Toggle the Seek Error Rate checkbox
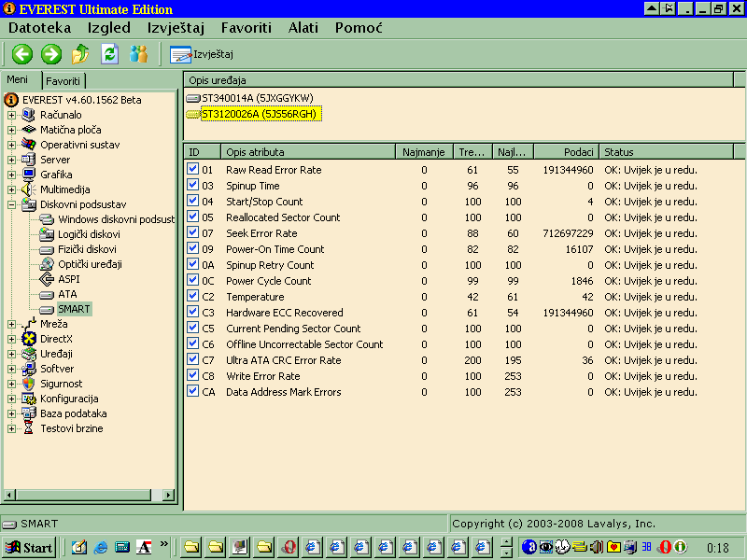The image size is (747, 560). 193,233
